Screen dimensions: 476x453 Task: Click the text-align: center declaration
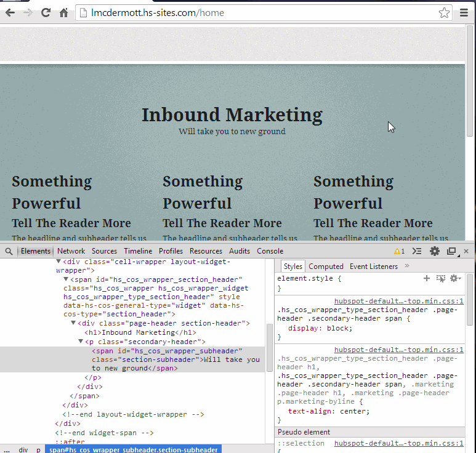[x=329, y=411]
